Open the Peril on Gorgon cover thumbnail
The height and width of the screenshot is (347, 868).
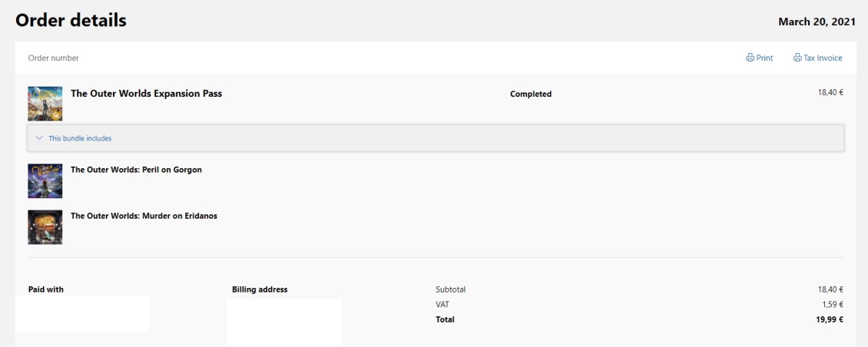pyautogui.click(x=45, y=180)
